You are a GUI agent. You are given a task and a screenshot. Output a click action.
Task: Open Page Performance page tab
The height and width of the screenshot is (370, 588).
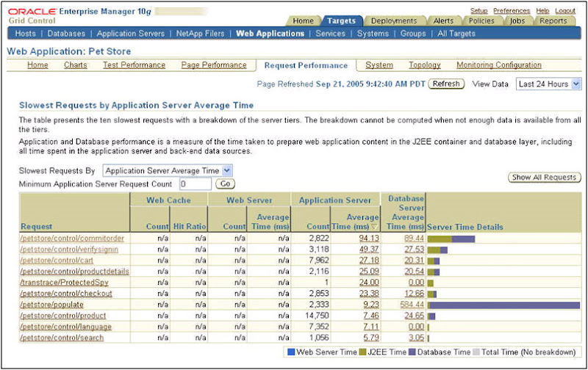214,65
